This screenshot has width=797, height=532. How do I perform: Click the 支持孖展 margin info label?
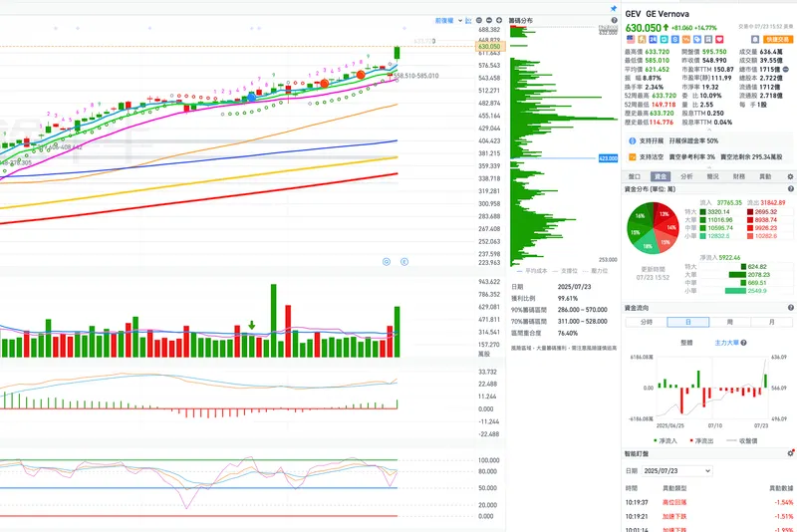652,140
